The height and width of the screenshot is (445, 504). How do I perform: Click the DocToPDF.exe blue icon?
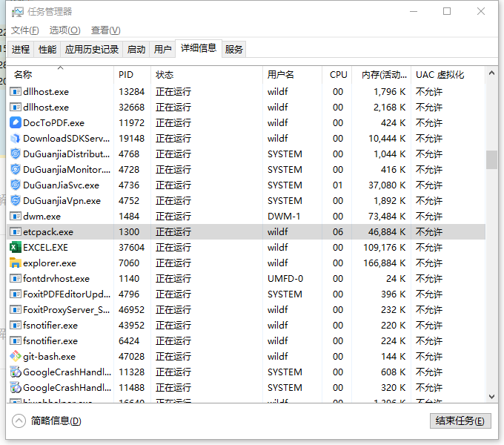point(16,123)
